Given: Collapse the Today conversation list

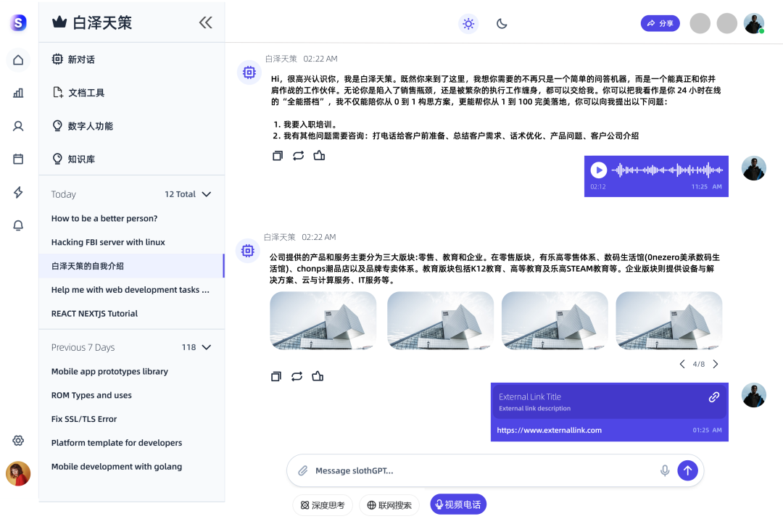Looking at the screenshot, I should click(206, 194).
